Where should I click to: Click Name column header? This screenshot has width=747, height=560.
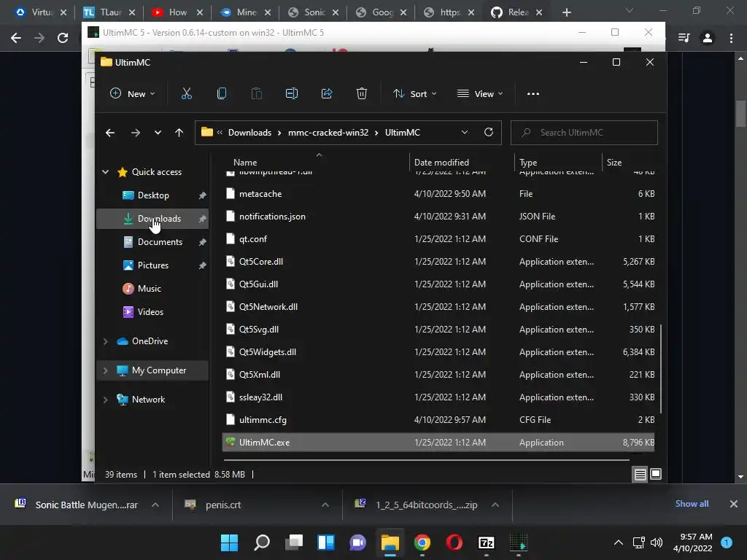point(245,163)
